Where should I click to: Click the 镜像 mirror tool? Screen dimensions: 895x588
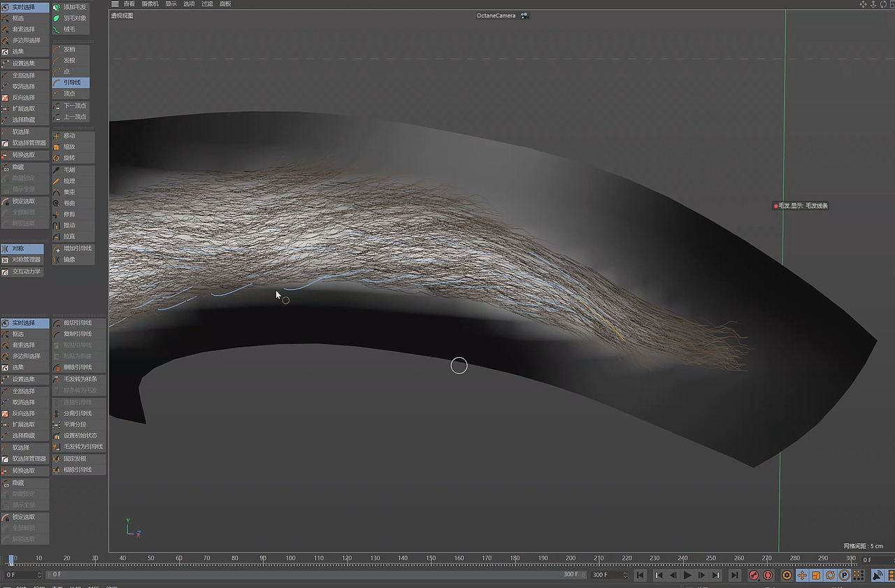tap(73, 259)
